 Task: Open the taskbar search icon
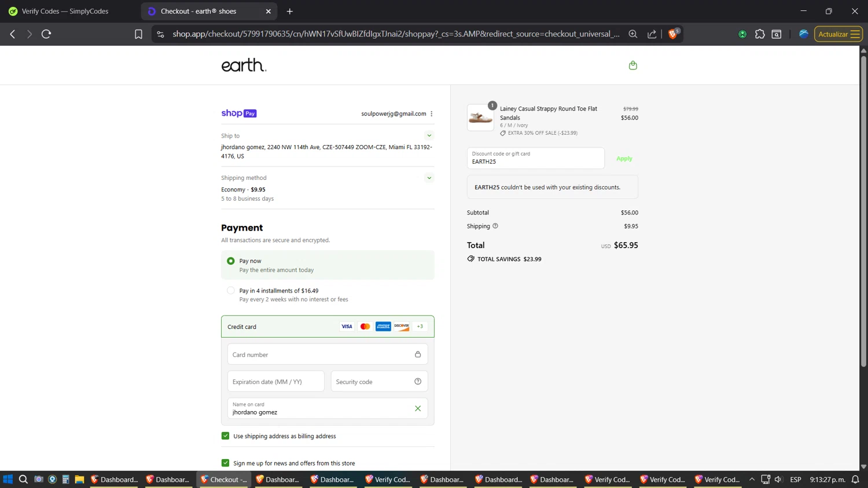(x=23, y=479)
